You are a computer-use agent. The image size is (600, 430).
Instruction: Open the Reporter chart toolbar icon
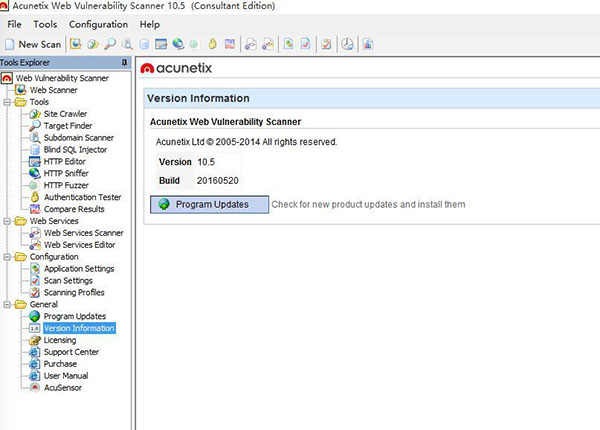tap(368, 44)
